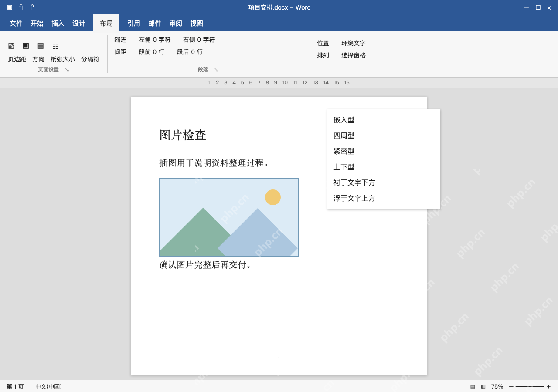Open the 选择窗格 pane
Screen dimensions: 558x392
[x=354, y=55]
